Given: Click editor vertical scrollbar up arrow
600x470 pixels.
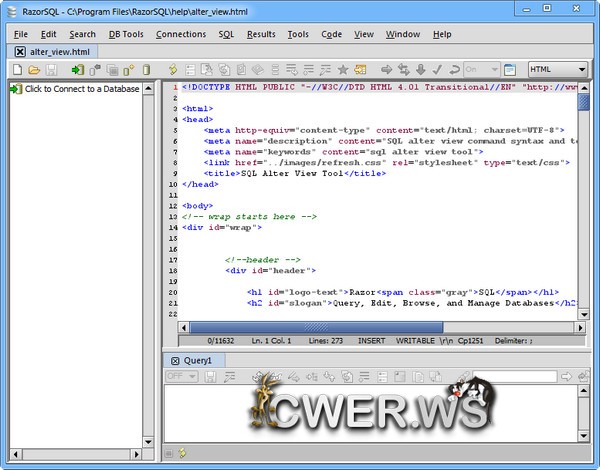Looking at the screenshot, I should 584,88.
